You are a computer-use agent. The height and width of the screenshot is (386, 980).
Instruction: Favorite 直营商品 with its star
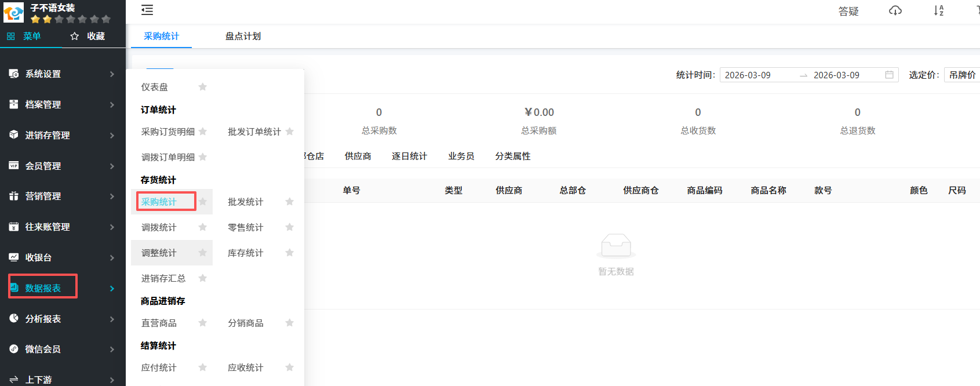[x=203, y=323]
